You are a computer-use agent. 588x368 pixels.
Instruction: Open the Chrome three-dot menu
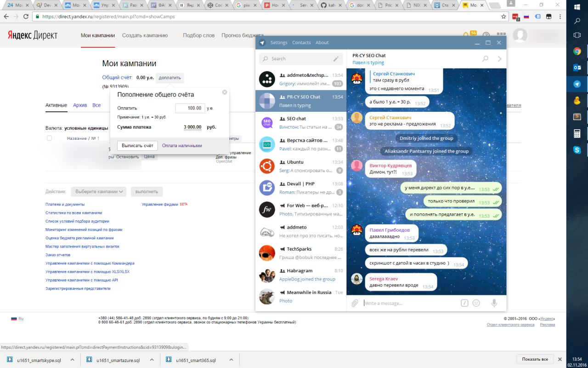tap(560, 17)
